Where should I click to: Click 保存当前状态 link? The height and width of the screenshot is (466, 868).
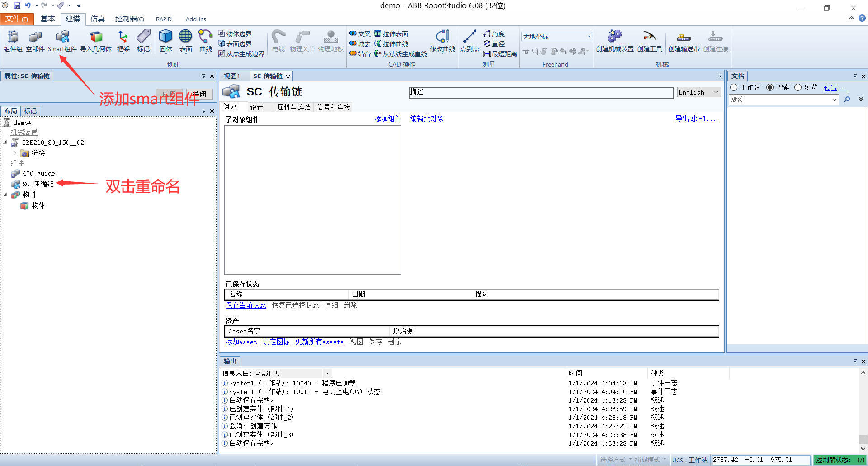coord(246,305)
